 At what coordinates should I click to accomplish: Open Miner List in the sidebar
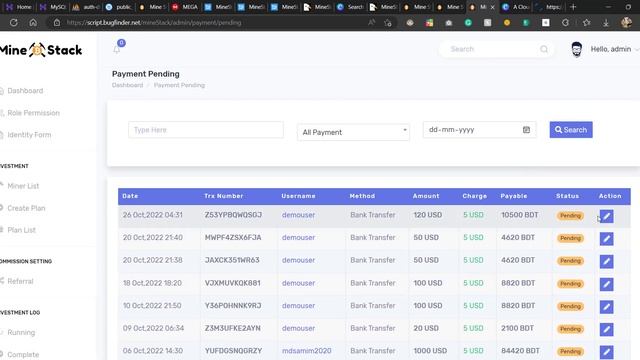pyautogui.click(x=23, y=186)
